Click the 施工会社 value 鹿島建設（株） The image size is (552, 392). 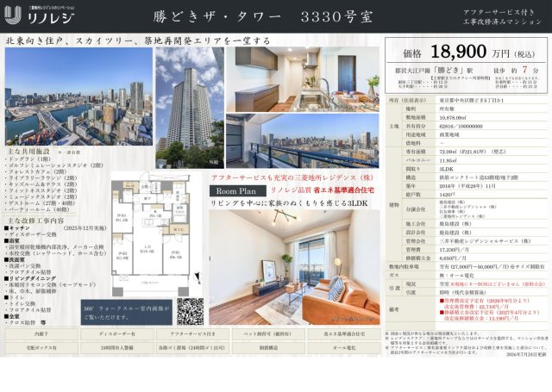[455, 224]
